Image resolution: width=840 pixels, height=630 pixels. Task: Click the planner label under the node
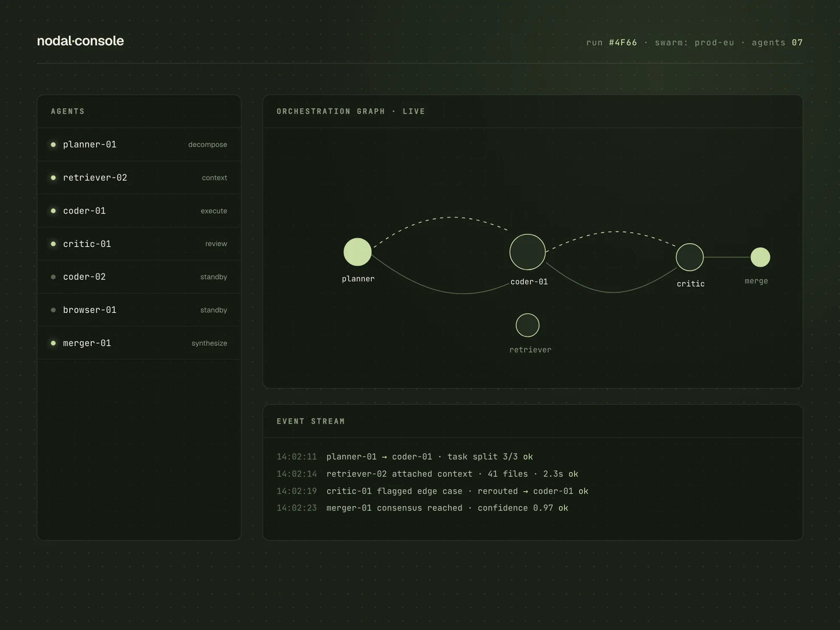358,279
